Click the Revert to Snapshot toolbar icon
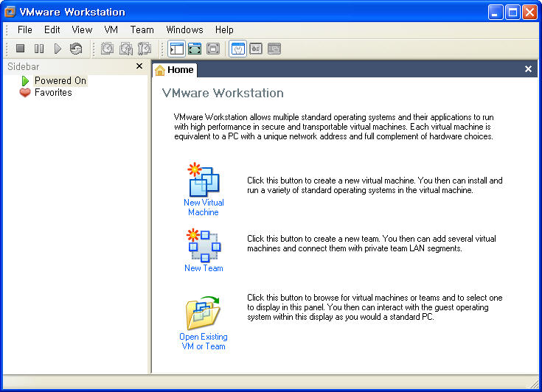The width and height of the screenshot is (542, 392). point(126,49)
